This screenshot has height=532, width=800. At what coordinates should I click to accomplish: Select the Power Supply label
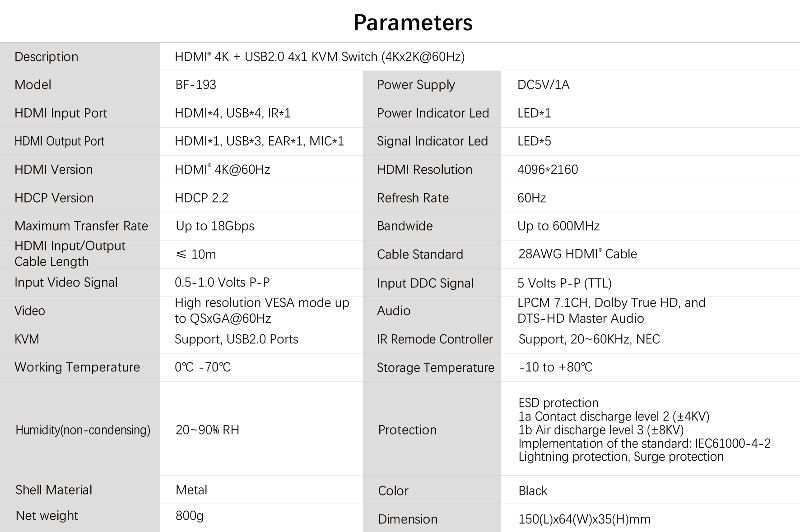pos(416,85)
